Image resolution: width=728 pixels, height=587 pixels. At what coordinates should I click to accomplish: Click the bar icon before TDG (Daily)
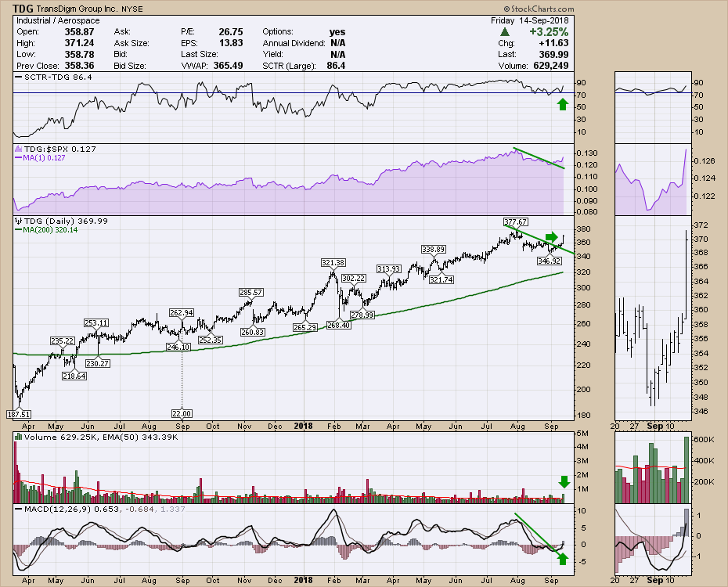19,221
